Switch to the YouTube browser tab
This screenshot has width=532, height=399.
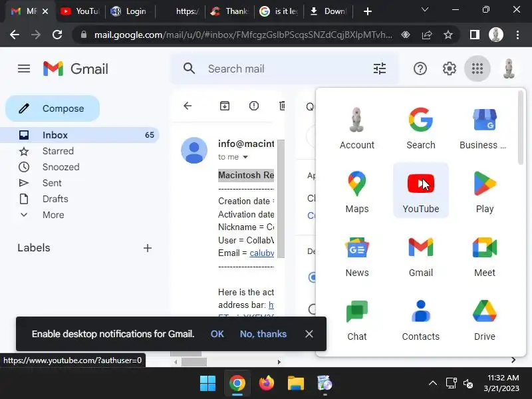80,11
